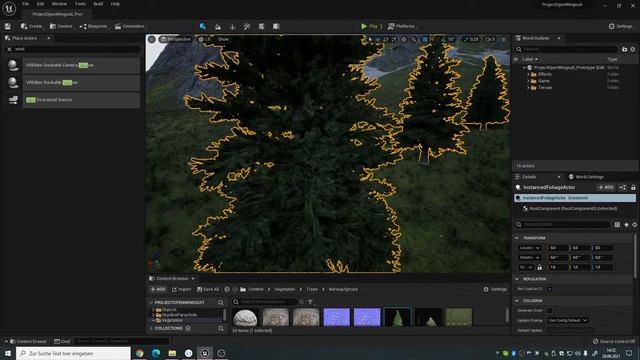Toggle the Details panel lock icon
Image resolution: width=640 pixels, height=360 pixels.
(633, 187)
